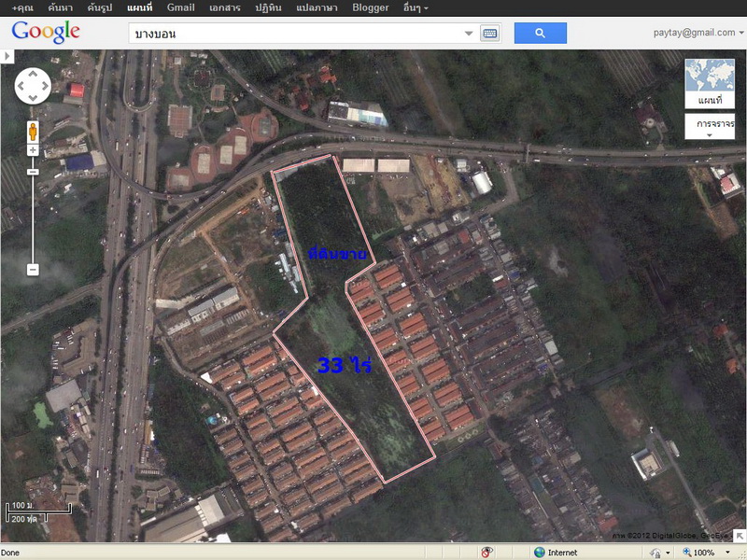Open the Blogger link
Viewport: 747px width, 560px height.
pyautogui.click(x=370, y=7)
